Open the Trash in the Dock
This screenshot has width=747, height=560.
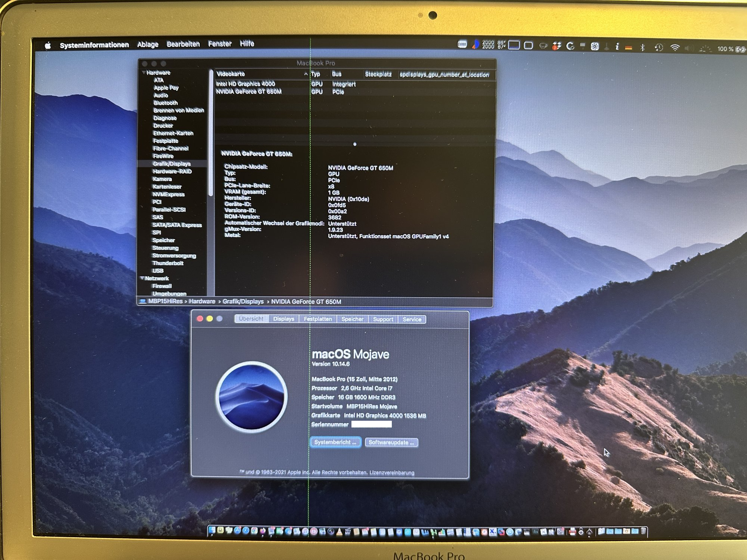644,531
